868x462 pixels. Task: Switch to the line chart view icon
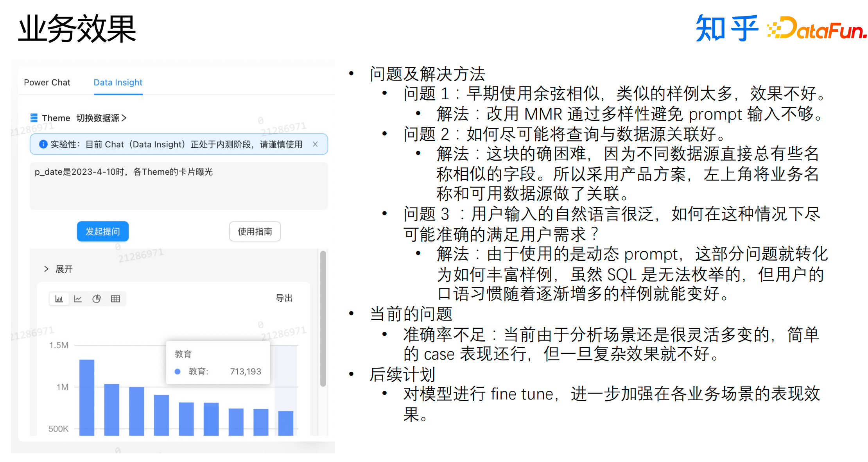tap(78, 299)
